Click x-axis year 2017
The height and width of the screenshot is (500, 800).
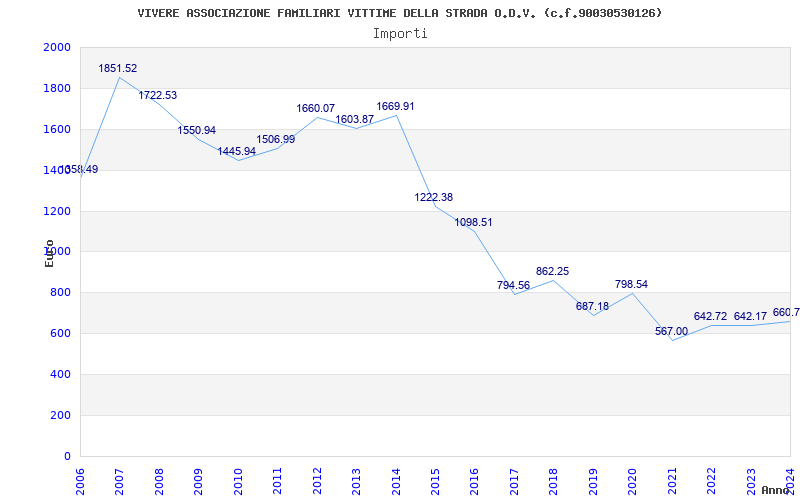[514, 481]
